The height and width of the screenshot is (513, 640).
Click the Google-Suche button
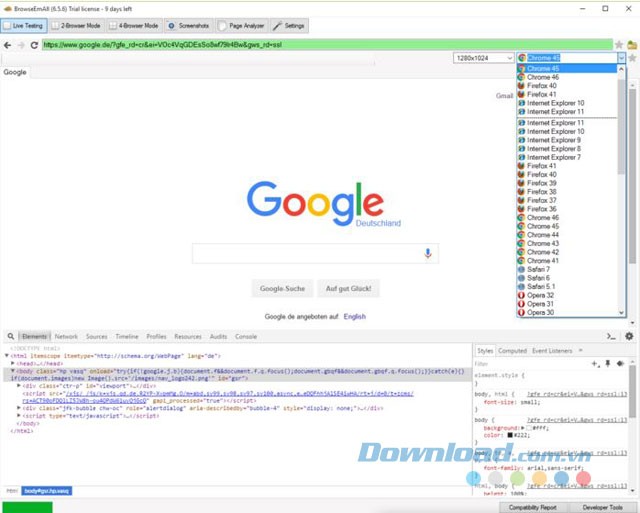280,289
